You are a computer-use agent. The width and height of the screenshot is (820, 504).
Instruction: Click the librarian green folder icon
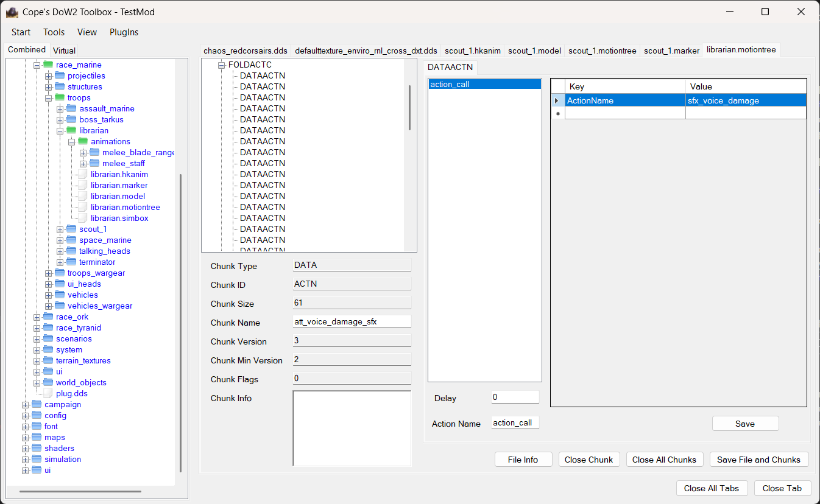(71, 130)
